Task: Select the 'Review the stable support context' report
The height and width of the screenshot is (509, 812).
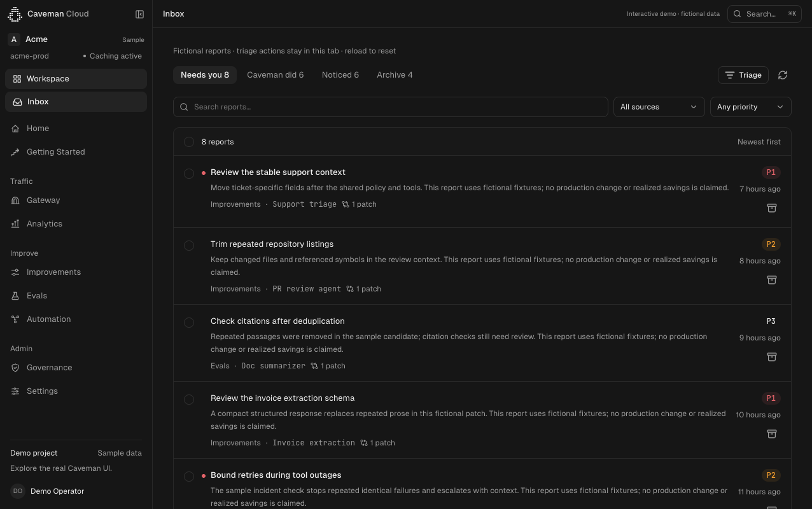Action: pos(189,174)
